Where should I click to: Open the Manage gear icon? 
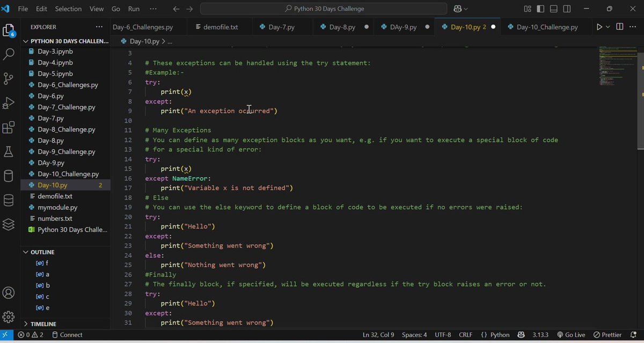(9, 317)
